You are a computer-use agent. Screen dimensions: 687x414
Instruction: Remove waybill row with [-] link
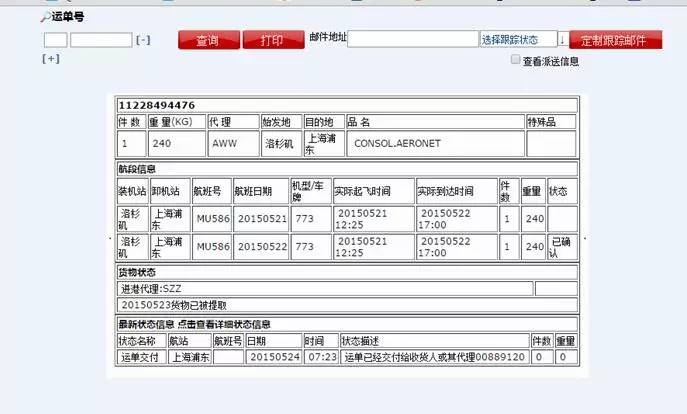coord(143,40)
